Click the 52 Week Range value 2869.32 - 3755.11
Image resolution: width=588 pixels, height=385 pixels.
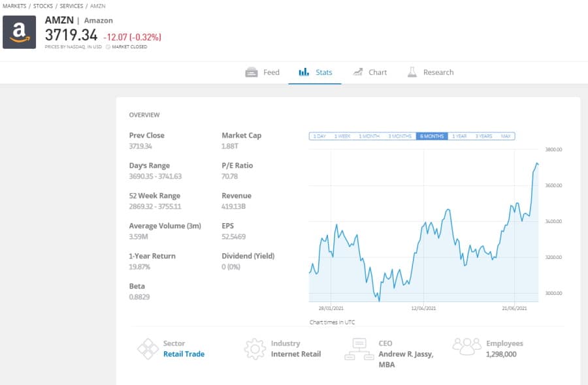point(155,206)
